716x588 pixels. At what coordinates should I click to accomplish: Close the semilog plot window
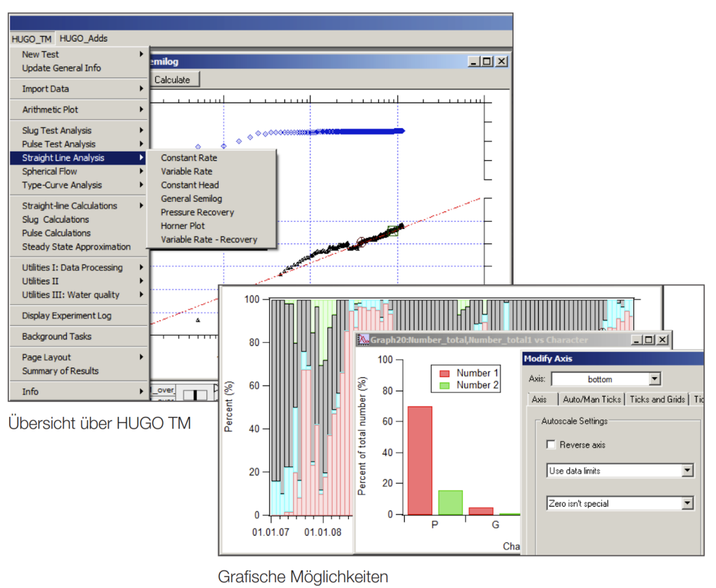501,62
